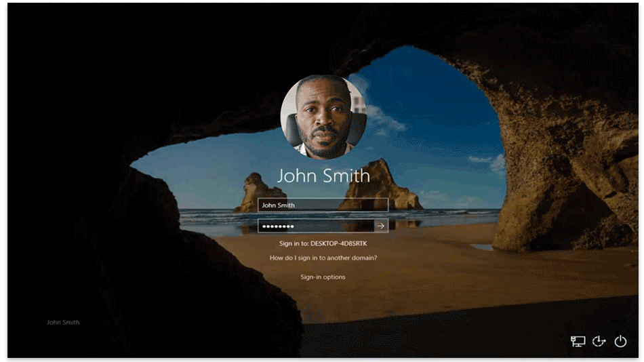Open 'How do I sign in to another domain?'

pyautogui.click(x=323, y=258)
